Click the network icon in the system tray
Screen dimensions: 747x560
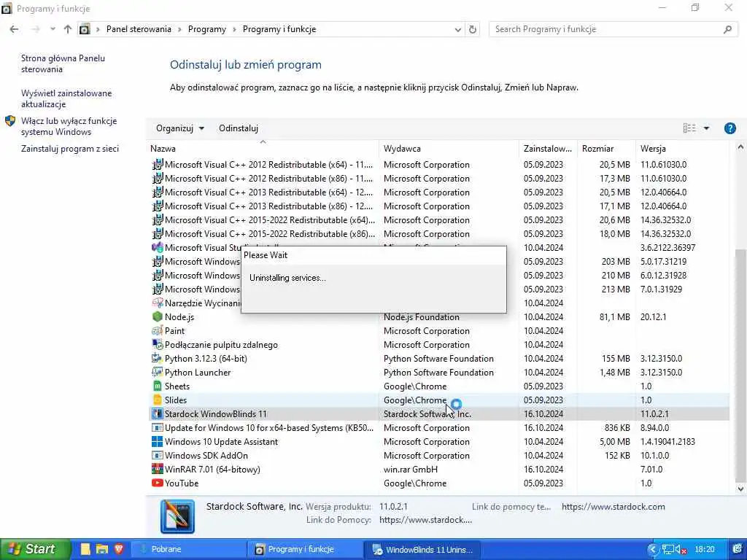coord(668,550)
